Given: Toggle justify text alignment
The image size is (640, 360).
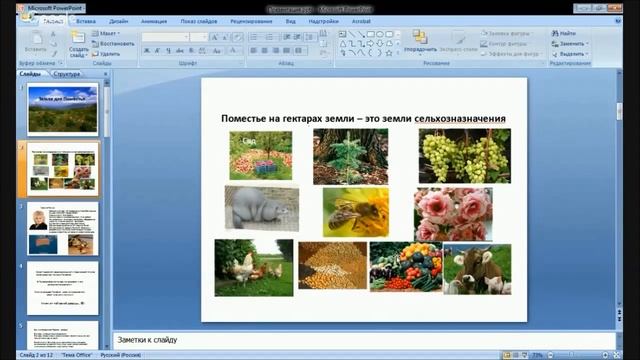Looking at the screenshot, I should 287,51.
